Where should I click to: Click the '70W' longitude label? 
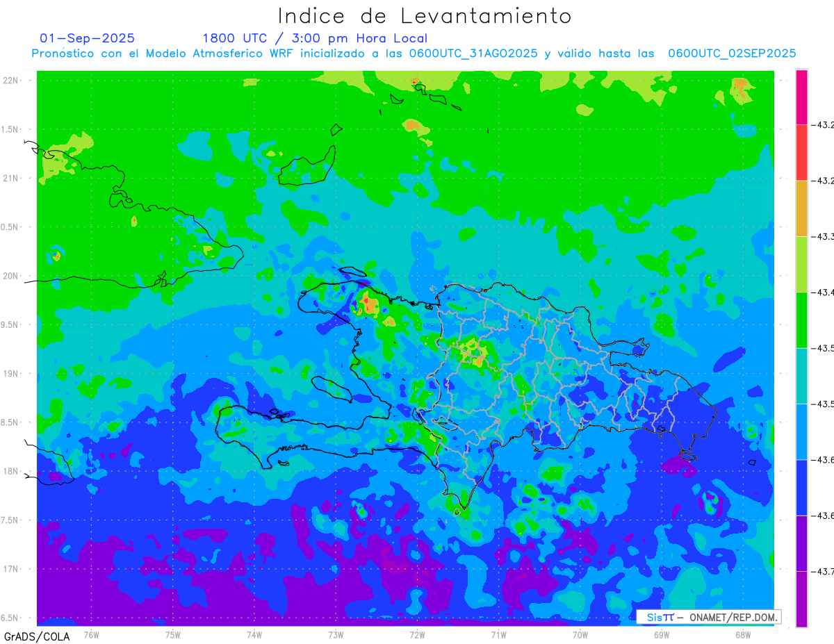(580, 634)
